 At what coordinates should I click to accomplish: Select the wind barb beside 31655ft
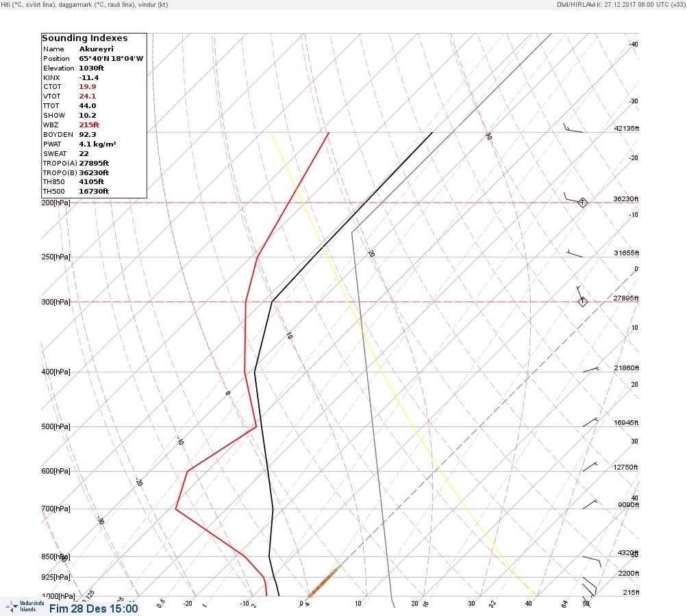575,253
